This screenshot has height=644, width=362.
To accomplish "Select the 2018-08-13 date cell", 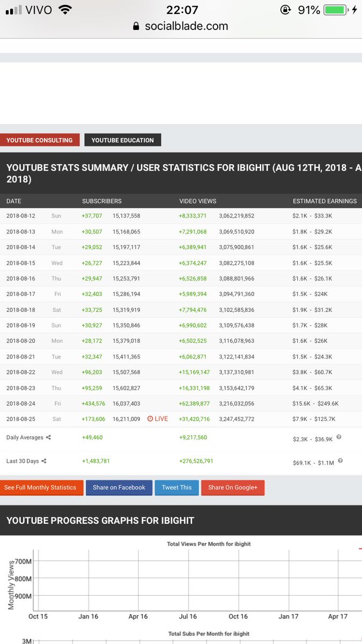I will pyautogui.click(x=21, y=231).
